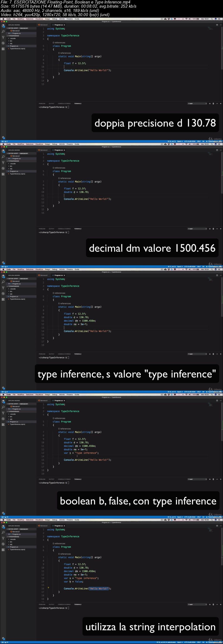Click '0 references' above class Program, 16:02 frame

pyautogui.click(x=59, y=168)
